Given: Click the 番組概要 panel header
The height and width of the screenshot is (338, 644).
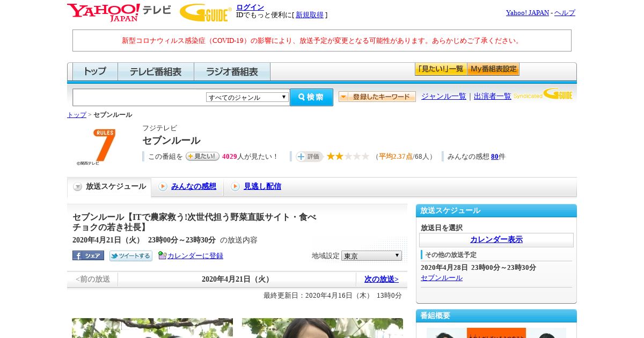Looking at the screenshot, I should tap(496, 315).
